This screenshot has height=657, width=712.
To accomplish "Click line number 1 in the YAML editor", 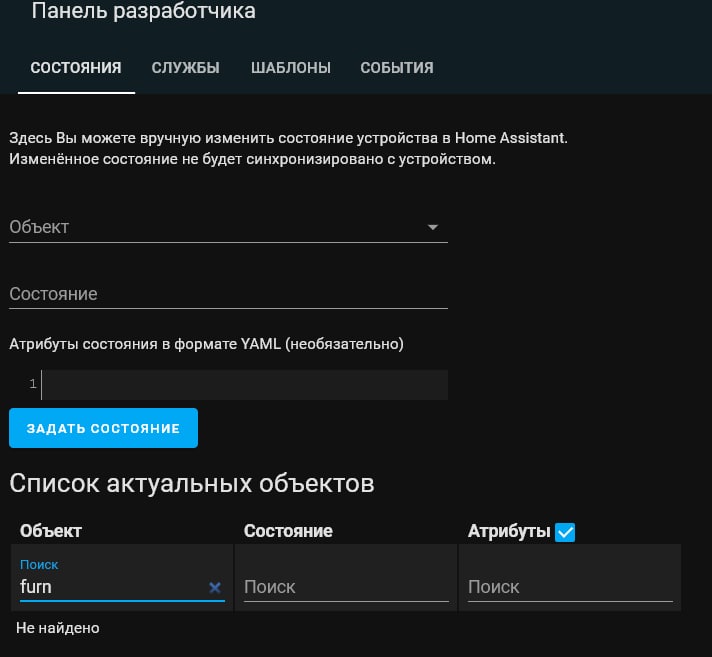I will pos(33,384).
